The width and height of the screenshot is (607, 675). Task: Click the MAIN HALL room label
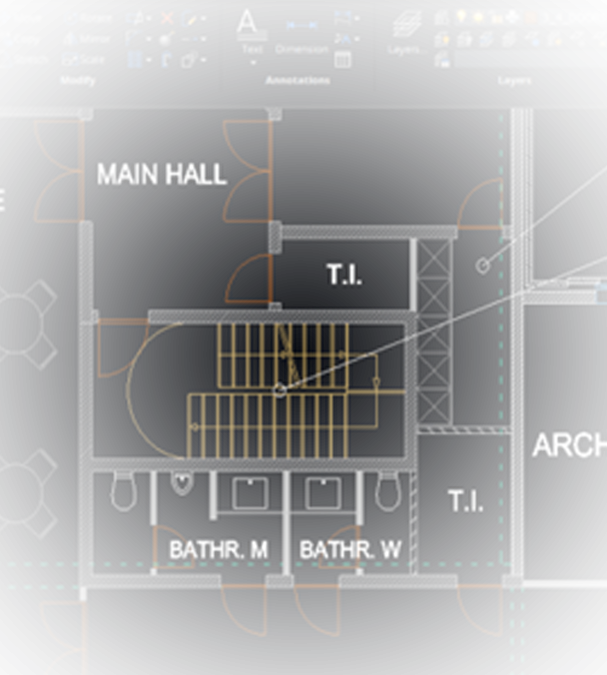click(x=161, y=175)
